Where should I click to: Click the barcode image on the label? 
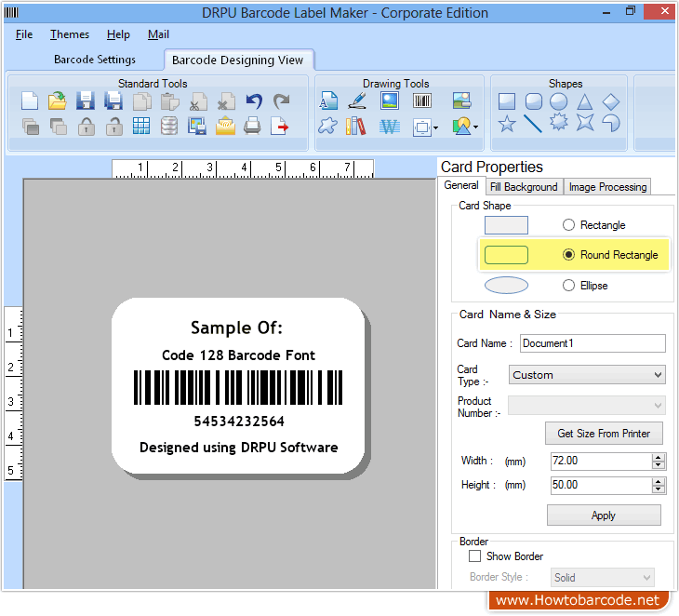(238, 387)
